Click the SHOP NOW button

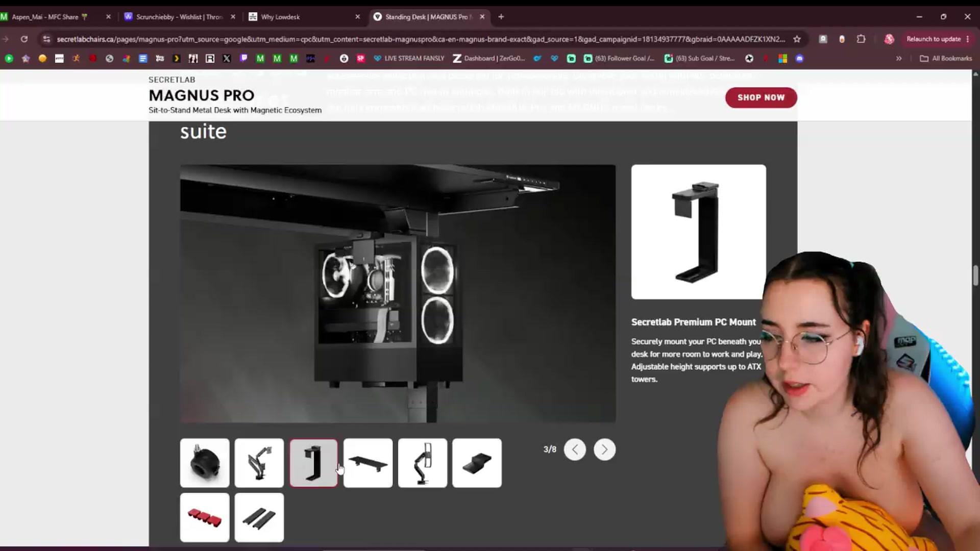point(761,97)
